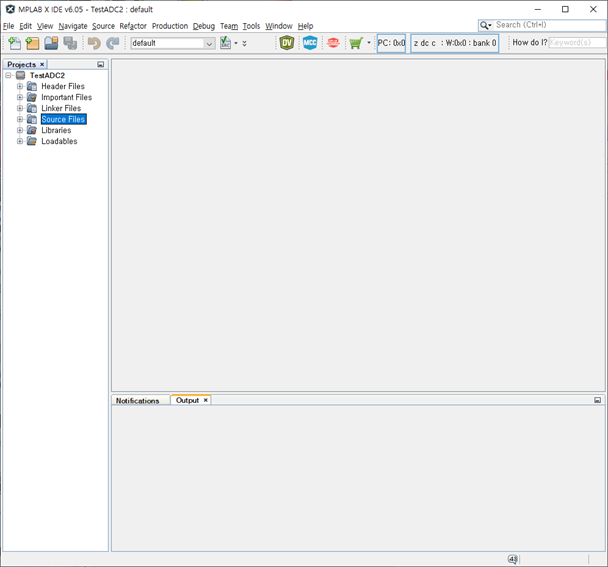The height and width of the screenshot is (567, 608).
Task: Click the Save All toolbar icon
Action: click(x=70, y=43)
